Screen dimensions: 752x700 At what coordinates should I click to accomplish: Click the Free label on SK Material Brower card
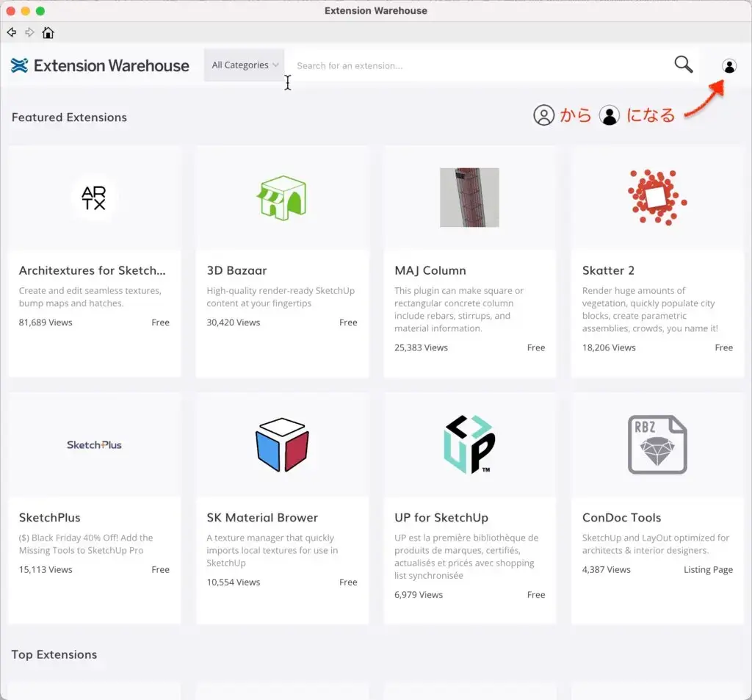[348, 582]
